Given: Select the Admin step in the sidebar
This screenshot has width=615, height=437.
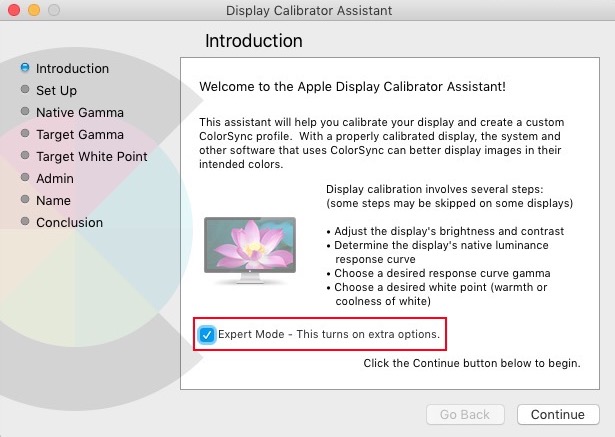Looking at the screenshot, I should point(55,178).
